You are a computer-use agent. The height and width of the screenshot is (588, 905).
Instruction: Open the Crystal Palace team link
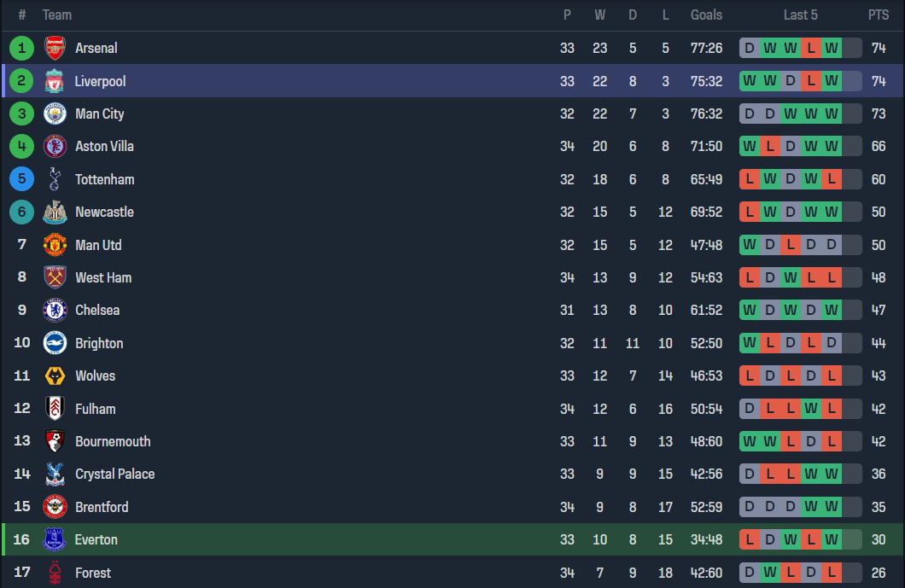(x=115, y=474)
